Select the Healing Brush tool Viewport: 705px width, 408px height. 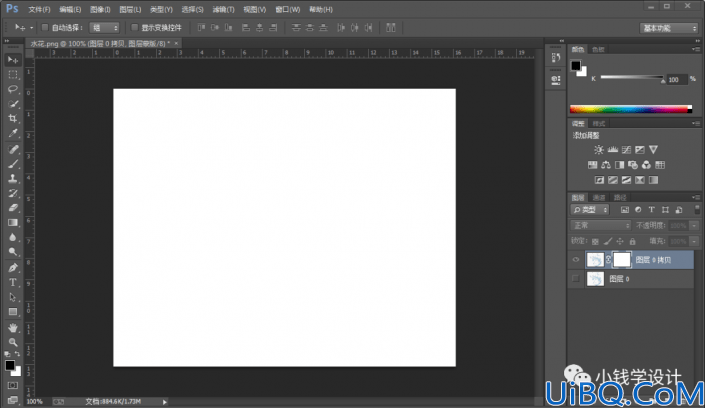13,149
